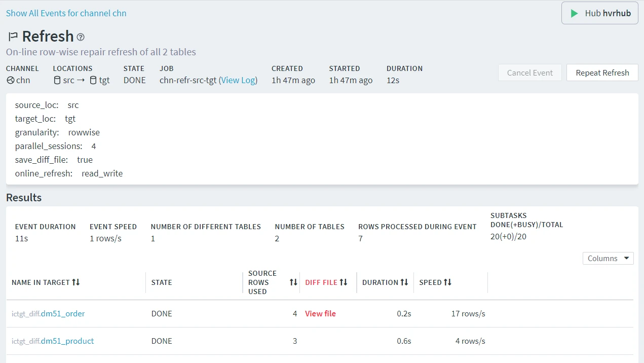Click the database icon next to src location

click(x=57, y=80)
